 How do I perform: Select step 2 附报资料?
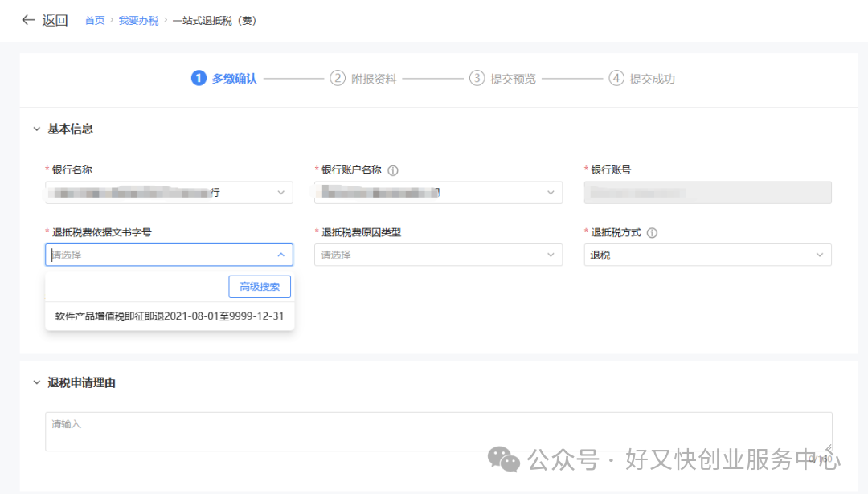[363, 79]
